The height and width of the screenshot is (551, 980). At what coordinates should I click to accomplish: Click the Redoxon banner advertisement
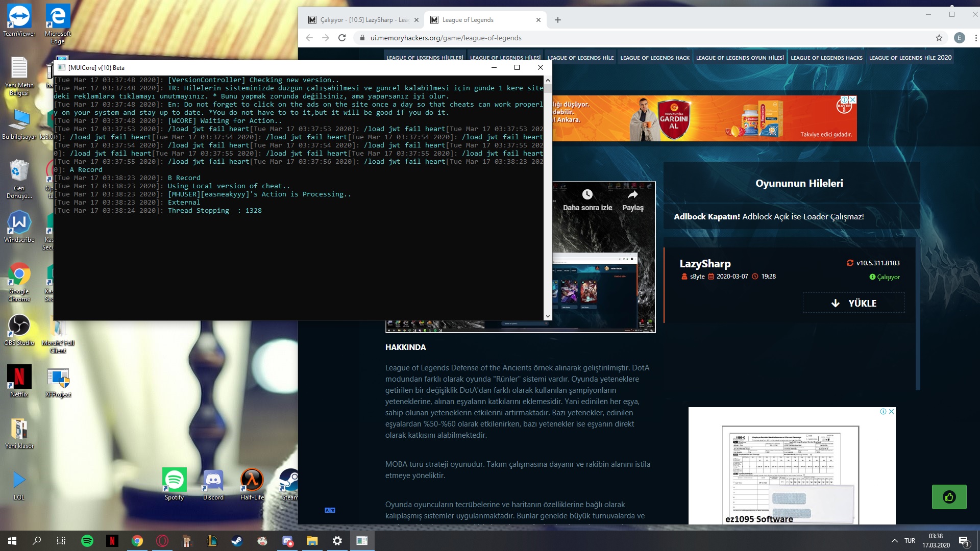tap(704, 118)
